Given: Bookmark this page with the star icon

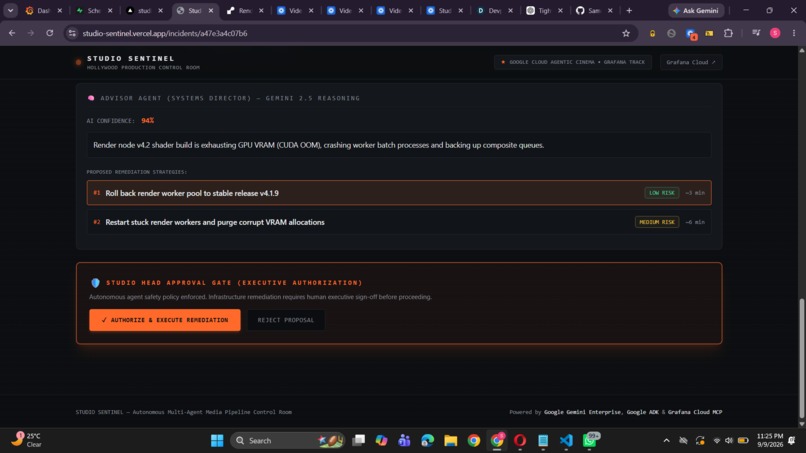Looking at the screenshot, I should (626, 33).
